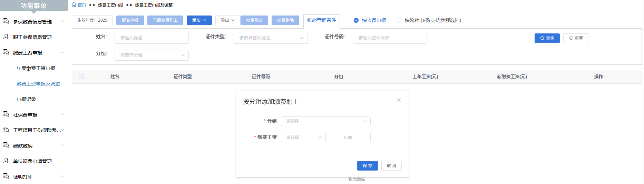This screenshot has width=644, height=184.
Task: Click the 单位退费申请管理 person icon
Action: (x=6, y=161)
